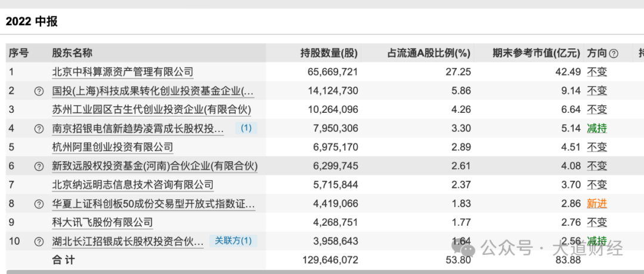
Task: Open shareholder 杭州阿里创业投资有限公司
Action: tap(113, 147)
